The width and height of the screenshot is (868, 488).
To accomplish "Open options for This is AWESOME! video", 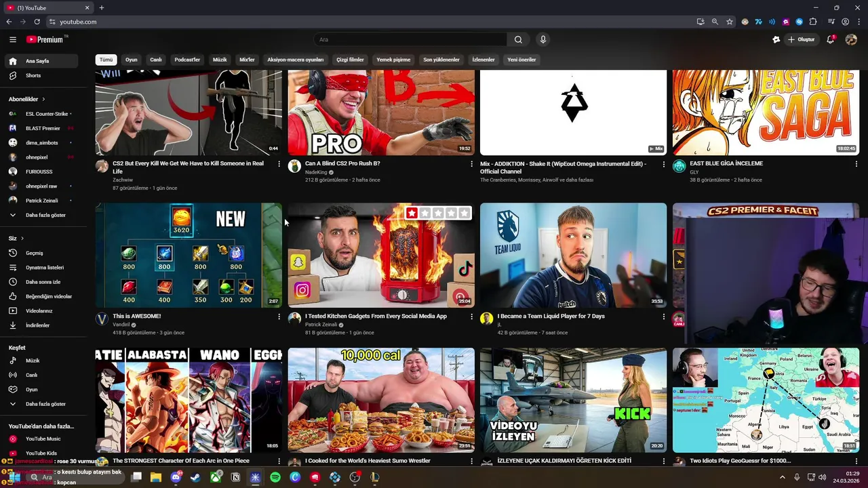I will click(279, 317).
